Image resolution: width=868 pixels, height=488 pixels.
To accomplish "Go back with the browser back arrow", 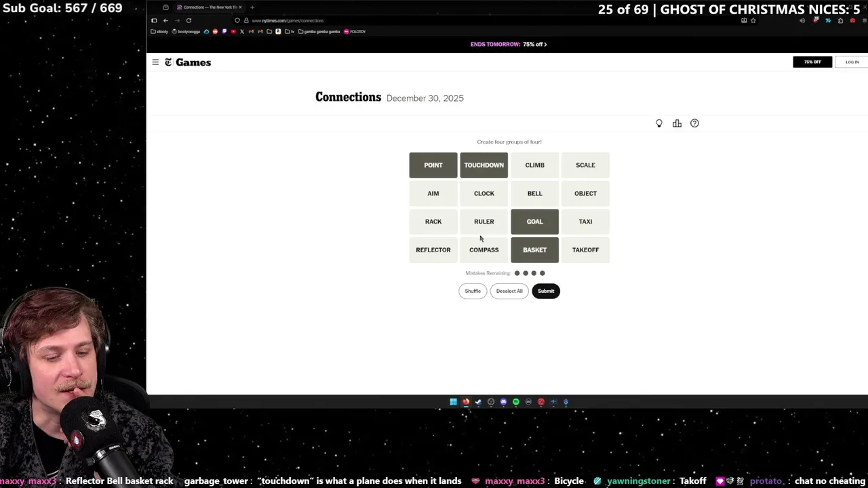I will click(165, 20).
